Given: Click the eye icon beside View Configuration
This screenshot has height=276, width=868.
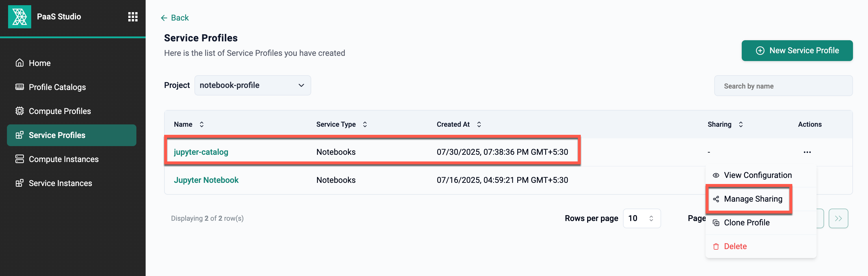Looking at the screenshot, I should 716,175.
